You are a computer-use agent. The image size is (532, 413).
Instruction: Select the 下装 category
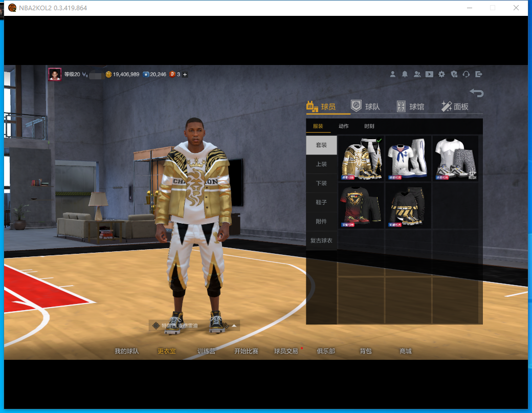[x=321, y=183]
